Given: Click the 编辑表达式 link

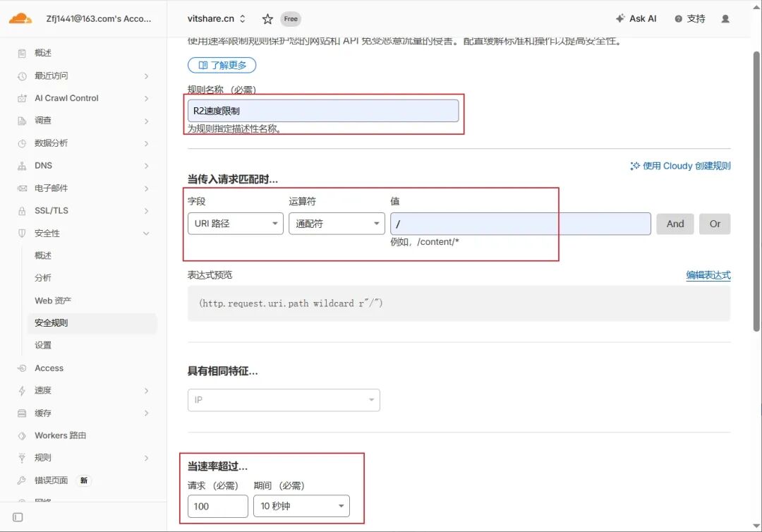Looking at the screenshot, I should click(708, 275).
